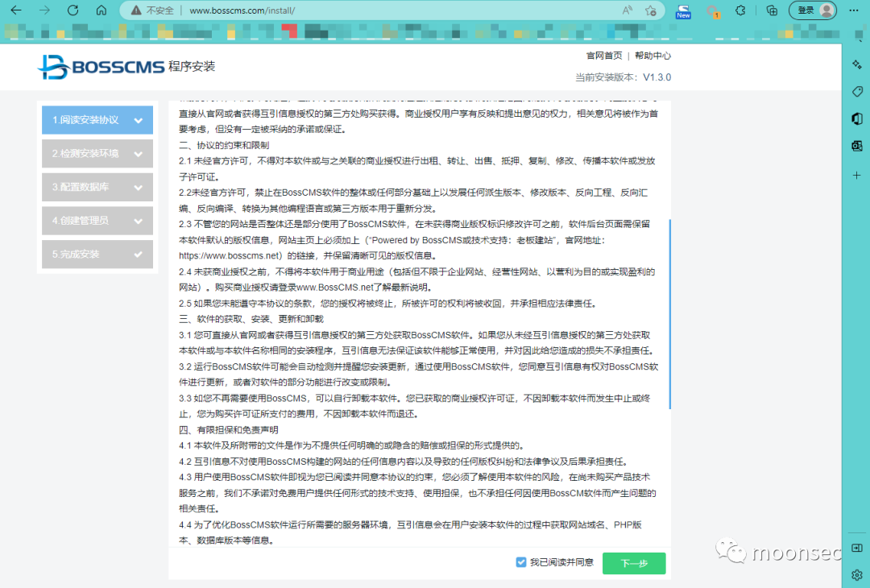The width and height of the screenshot is (870, 588).
Task: Select step 2.检测安装环境
Action: [x=97, y=154]
